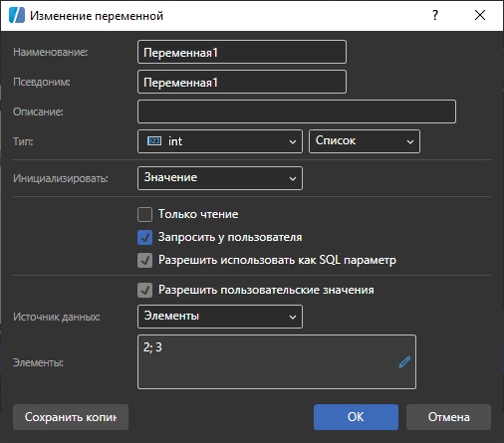Confirm with the OK button
This screenshot has height=443, width=504.
[x=356, y=417]
